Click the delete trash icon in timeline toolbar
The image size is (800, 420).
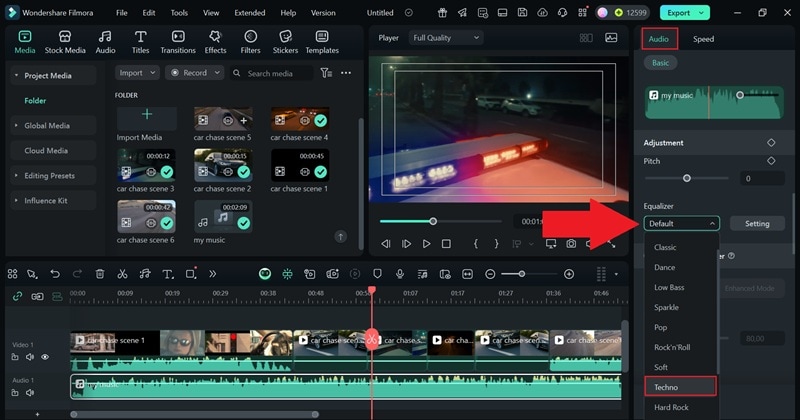pos(100,274)
